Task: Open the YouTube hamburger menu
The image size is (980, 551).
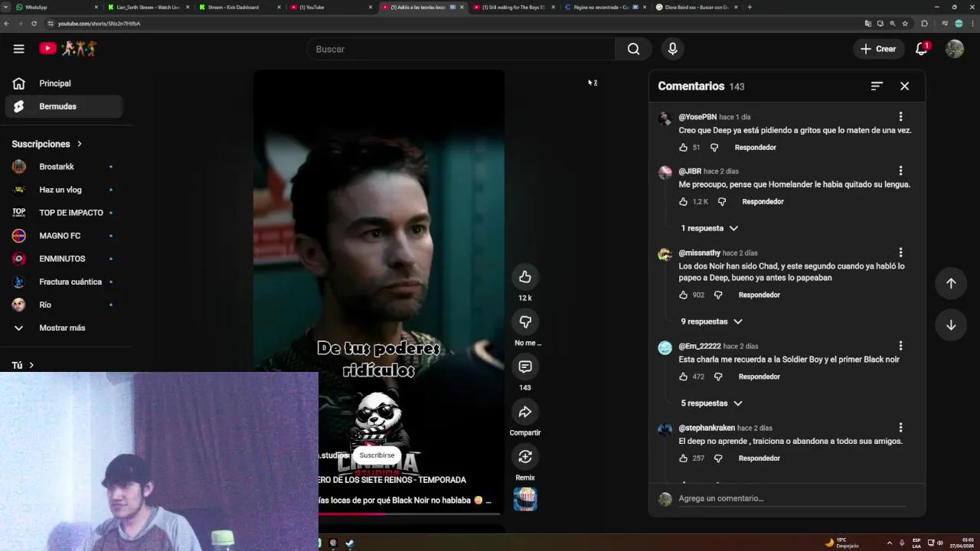Action: click(x=18, y=49)
